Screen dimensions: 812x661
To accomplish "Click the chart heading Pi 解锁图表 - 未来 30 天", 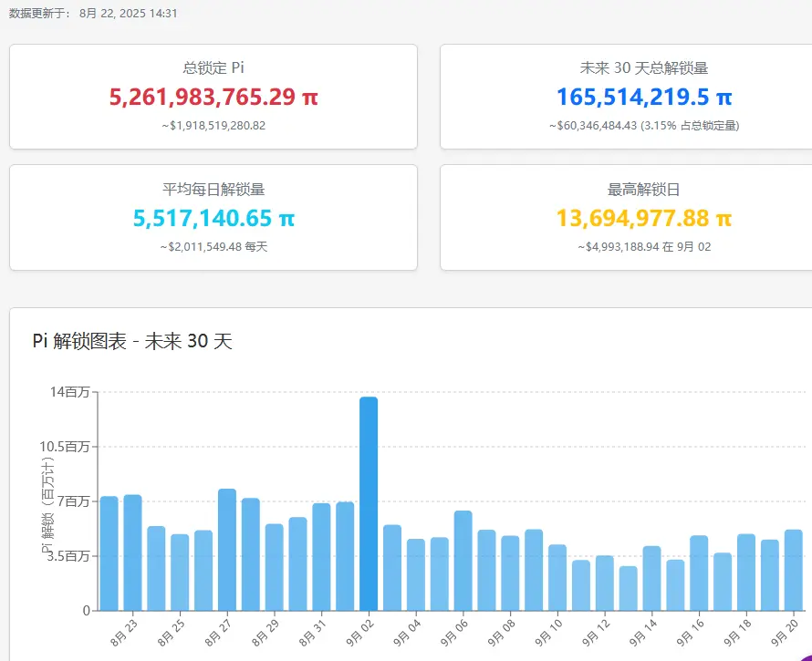I will (132, 341).
